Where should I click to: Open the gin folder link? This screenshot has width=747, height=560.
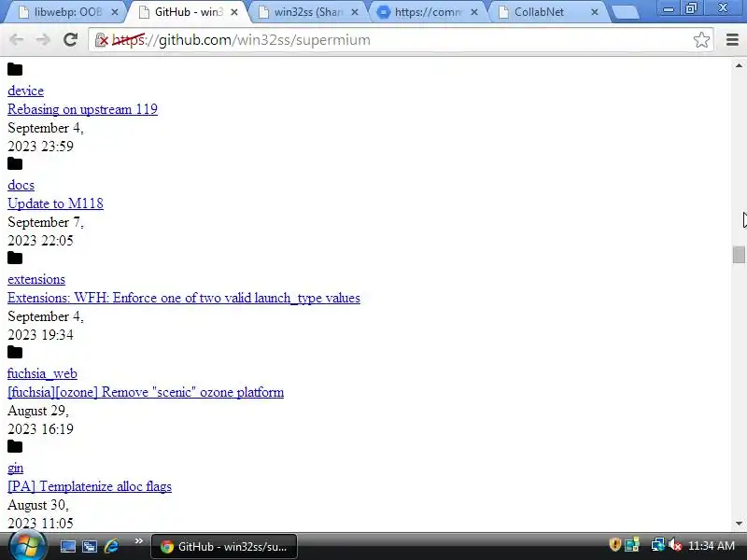pyautogui.click(x=15, y=468)
